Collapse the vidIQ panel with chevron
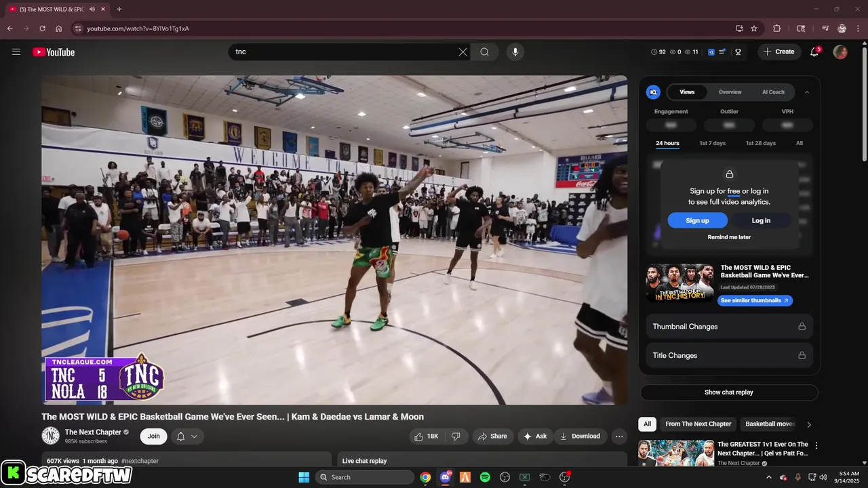The height and width of the screenshot is (488, 868). pyautogui.click(x=807, y=92)
